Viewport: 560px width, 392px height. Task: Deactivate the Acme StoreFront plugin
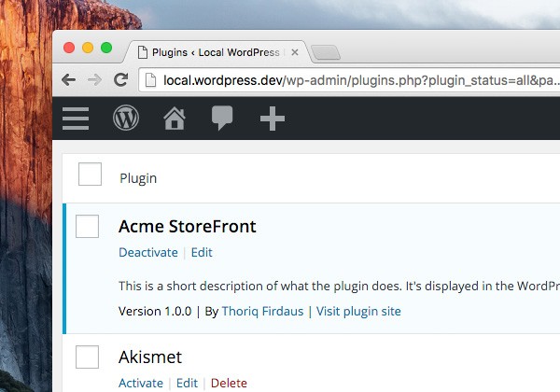[x=148, y=252]
